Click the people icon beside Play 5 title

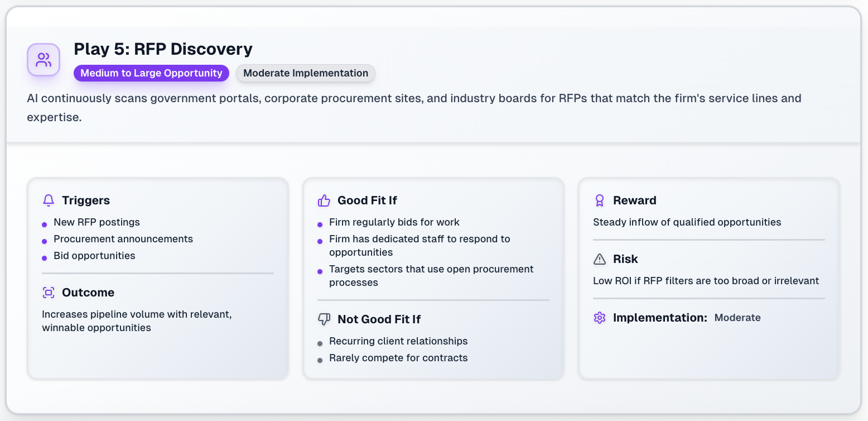[x=44, y=59]
